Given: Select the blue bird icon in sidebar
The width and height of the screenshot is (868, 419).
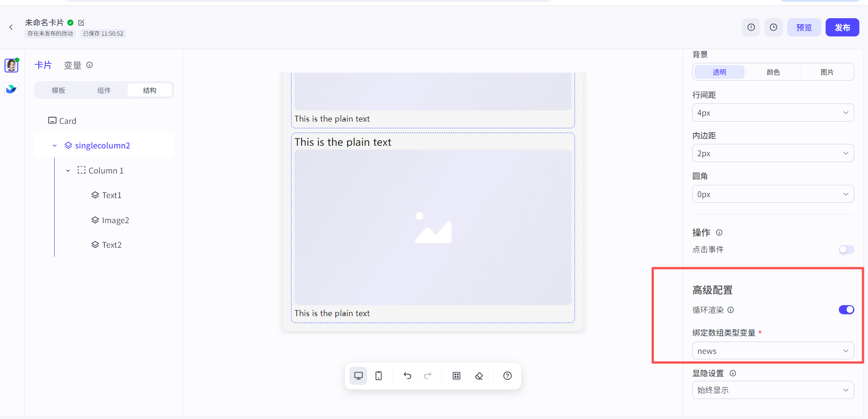Looking at the screenshot, I should pos(11,89).
